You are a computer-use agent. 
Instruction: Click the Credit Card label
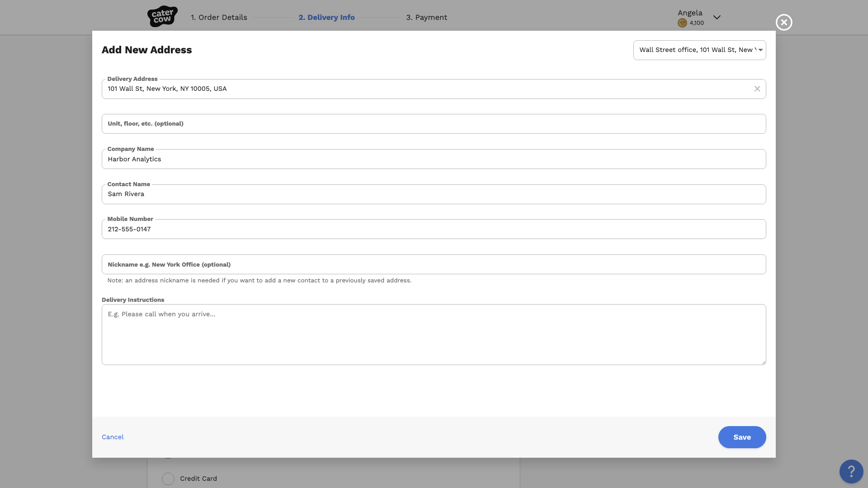click(x=198, y=479)
